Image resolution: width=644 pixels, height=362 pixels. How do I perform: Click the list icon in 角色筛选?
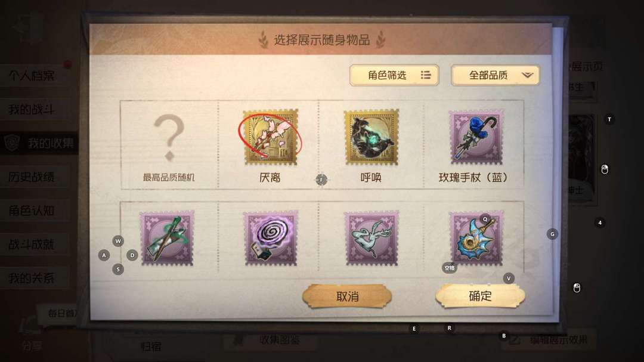426,75
